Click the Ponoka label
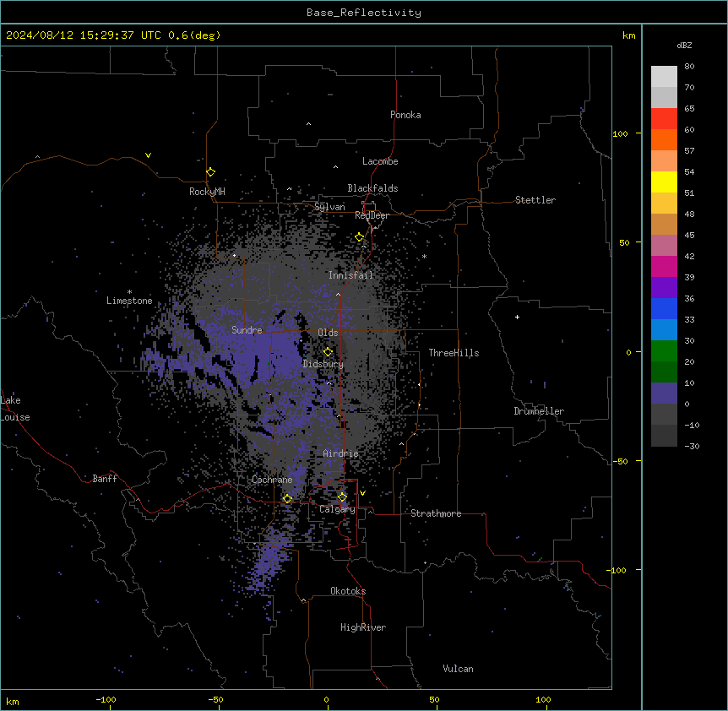 (x=405, y=115)
